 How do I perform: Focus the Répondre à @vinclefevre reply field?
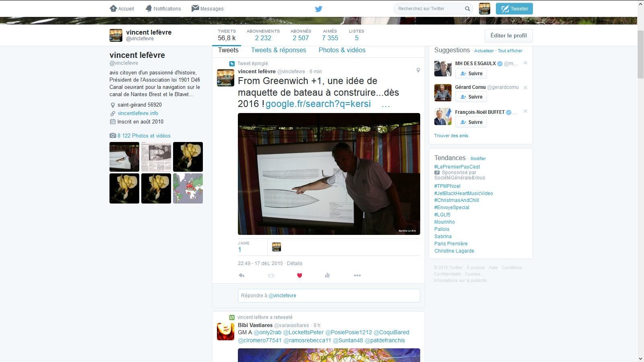(x=329, y=296)
